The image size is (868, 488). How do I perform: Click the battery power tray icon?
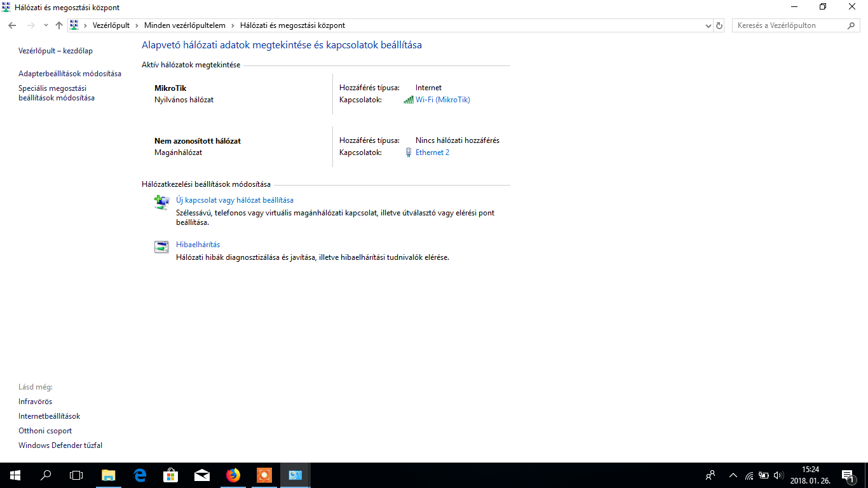(764, 475)
